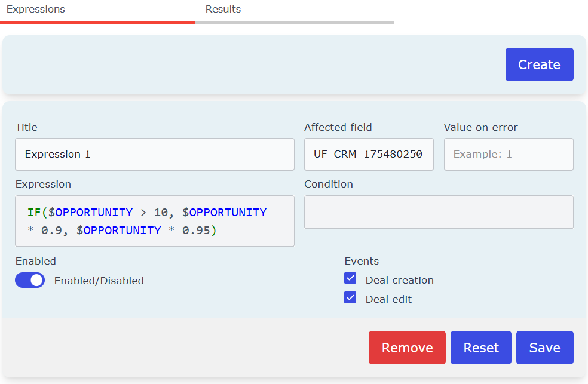Open the Expressions tab

click(x=36, y=10)
